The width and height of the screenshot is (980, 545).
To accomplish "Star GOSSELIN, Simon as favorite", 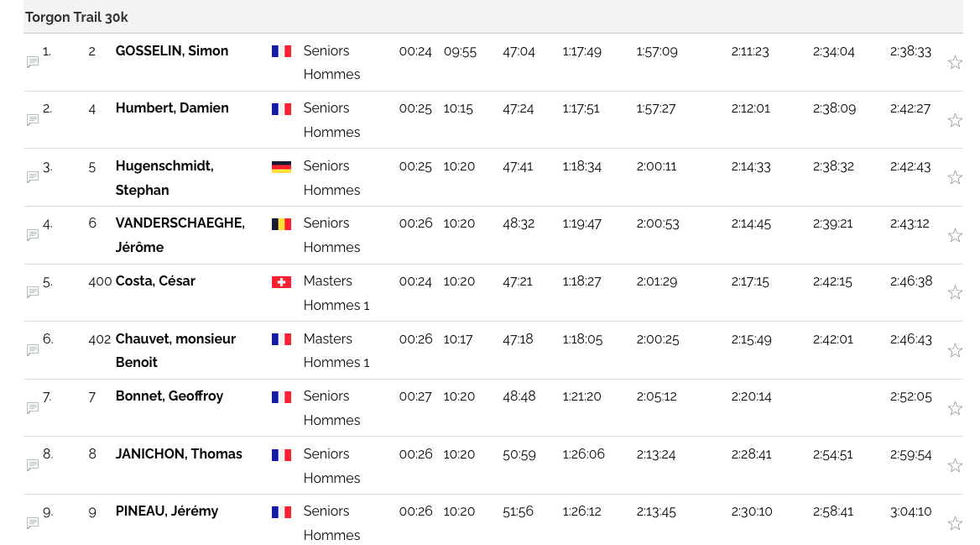I will (955, 62).
